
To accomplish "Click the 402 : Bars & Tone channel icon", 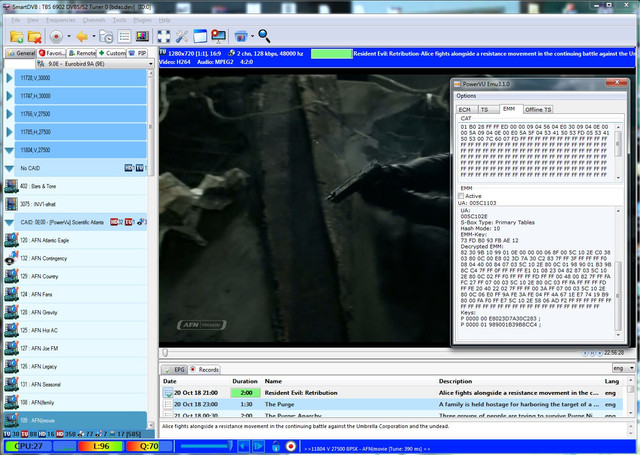I will click(11, 186).
